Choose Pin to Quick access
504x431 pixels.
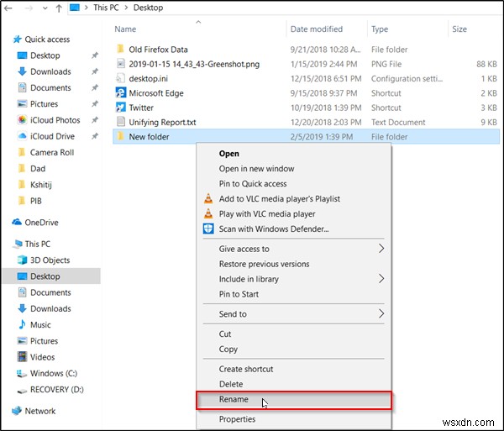click(x=253, y=184)
